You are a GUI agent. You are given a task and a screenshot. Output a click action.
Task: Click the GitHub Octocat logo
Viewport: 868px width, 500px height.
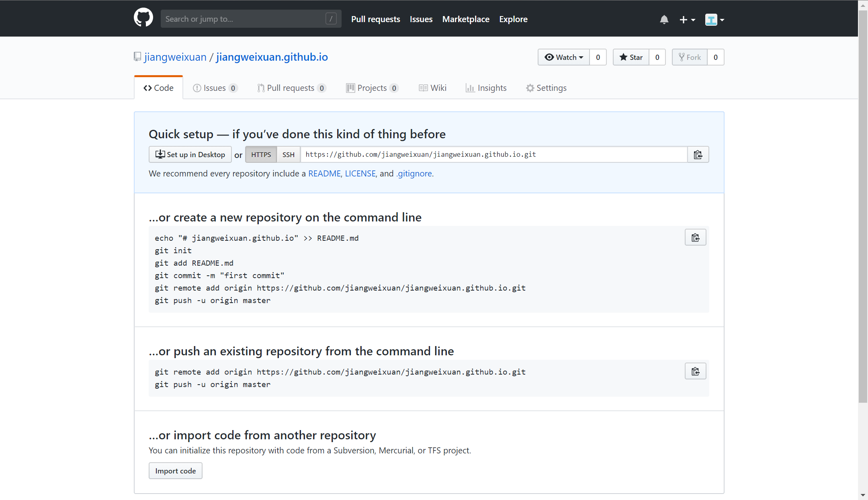coord(143,18)
